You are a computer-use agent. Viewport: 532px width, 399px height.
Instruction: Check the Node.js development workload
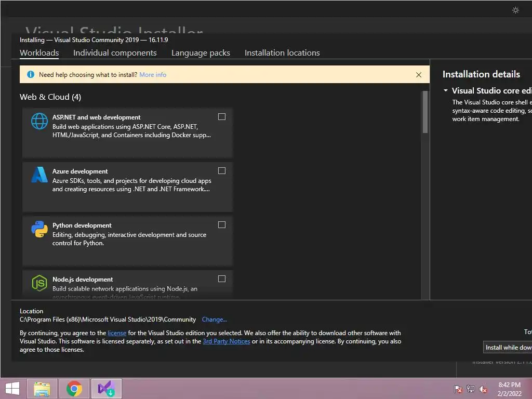click(221, 278)
